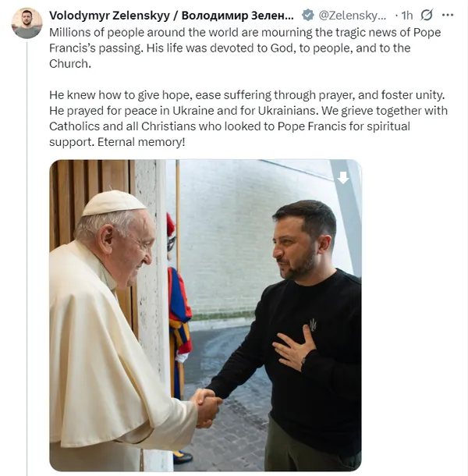Click the trident emblem on black sweater
468x476 pixels.
click(313, 325)
